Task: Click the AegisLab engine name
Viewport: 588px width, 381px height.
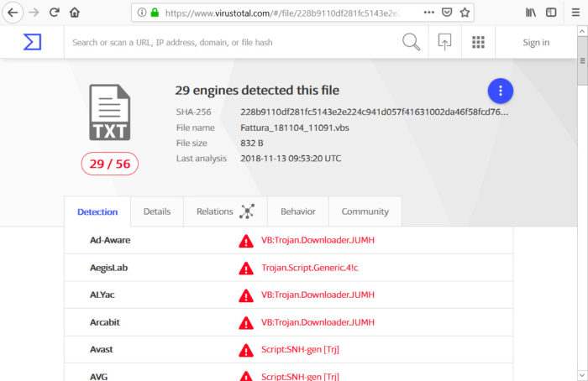Action: tap(108, 268)
